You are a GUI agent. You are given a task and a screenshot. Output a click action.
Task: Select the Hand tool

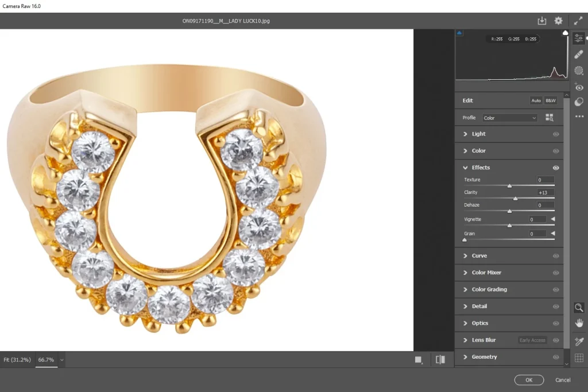(x=579, y=323)
